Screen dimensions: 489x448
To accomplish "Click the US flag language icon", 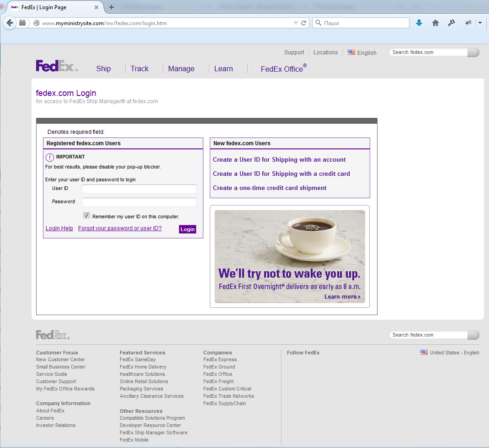I will click(351, 53).
